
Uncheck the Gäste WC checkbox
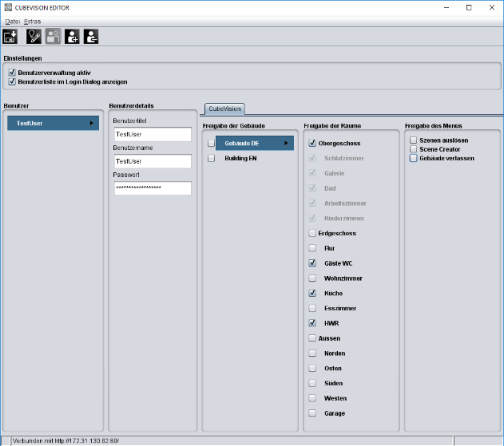coord(312,263)
